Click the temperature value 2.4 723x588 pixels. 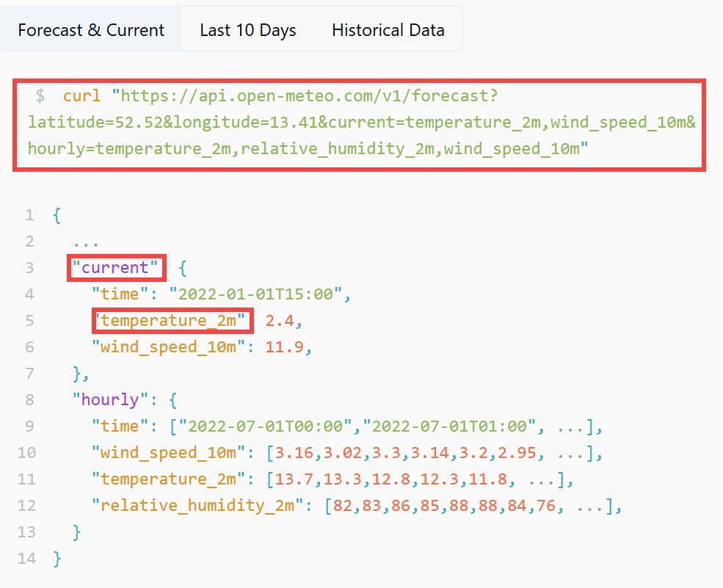click(x=280, y=320)
